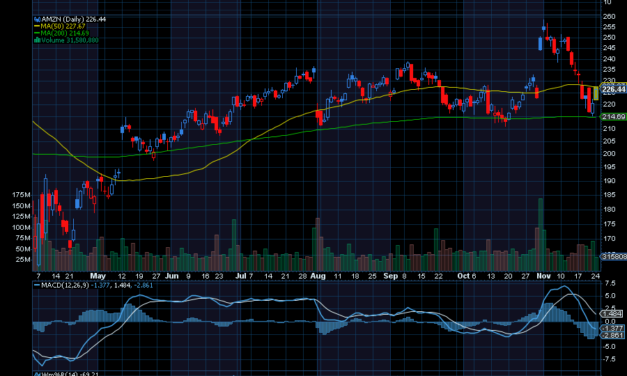
Task: Click the Oct label on date axis
Action: (463, 276)
